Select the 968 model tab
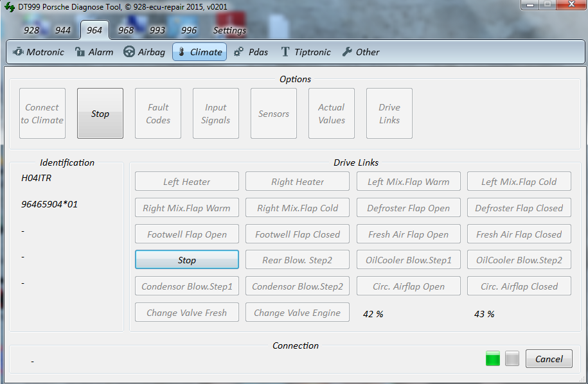This screenshot has height=384, width=588. [126, 30]
